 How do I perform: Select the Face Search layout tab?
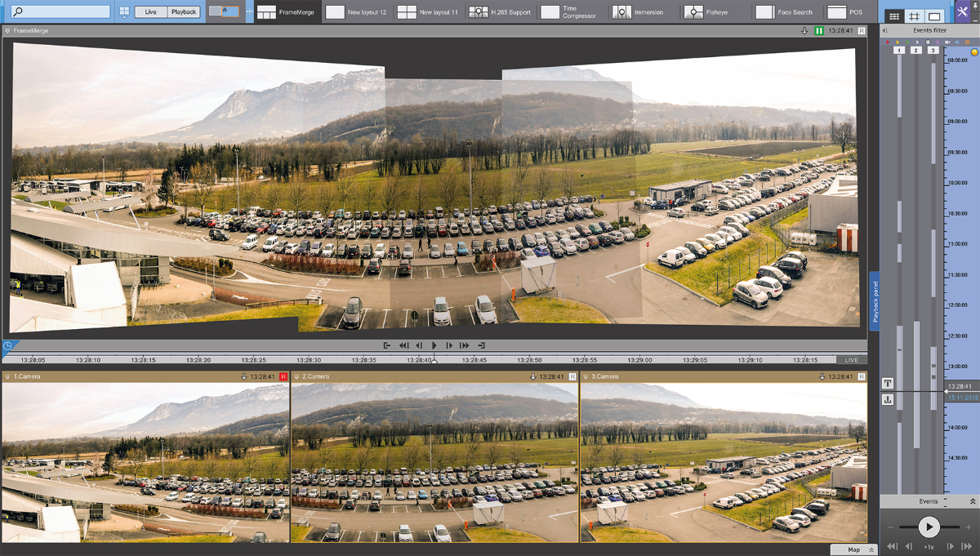tap(784, 12)
